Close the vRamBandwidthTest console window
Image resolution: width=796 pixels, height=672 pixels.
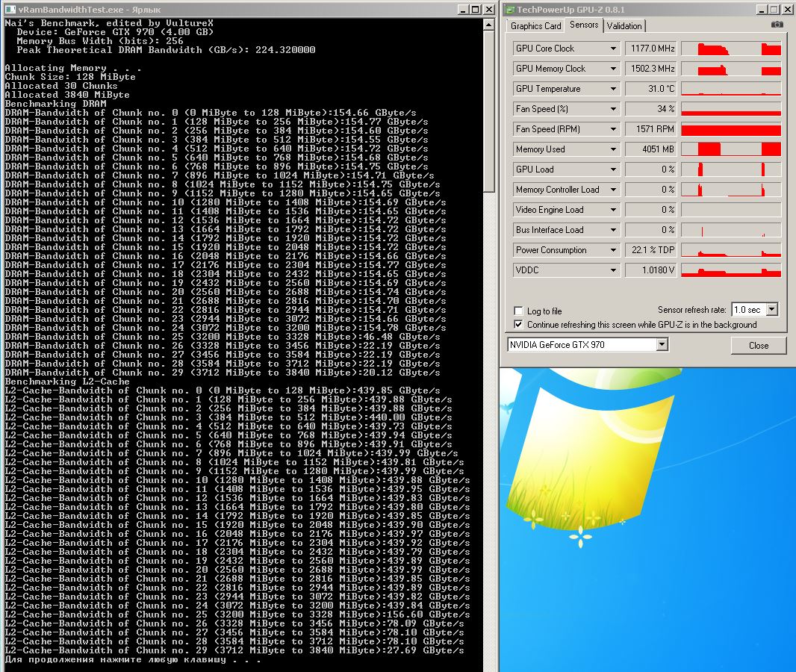[x=488, y=9]
